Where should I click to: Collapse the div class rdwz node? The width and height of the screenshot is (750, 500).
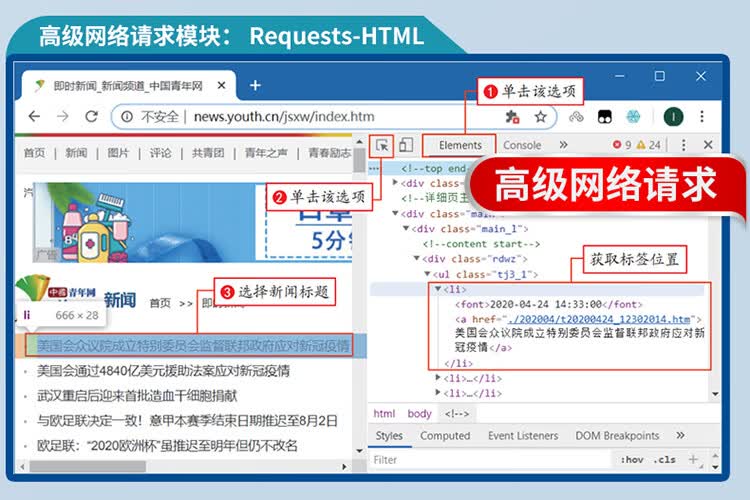[417, 258]
